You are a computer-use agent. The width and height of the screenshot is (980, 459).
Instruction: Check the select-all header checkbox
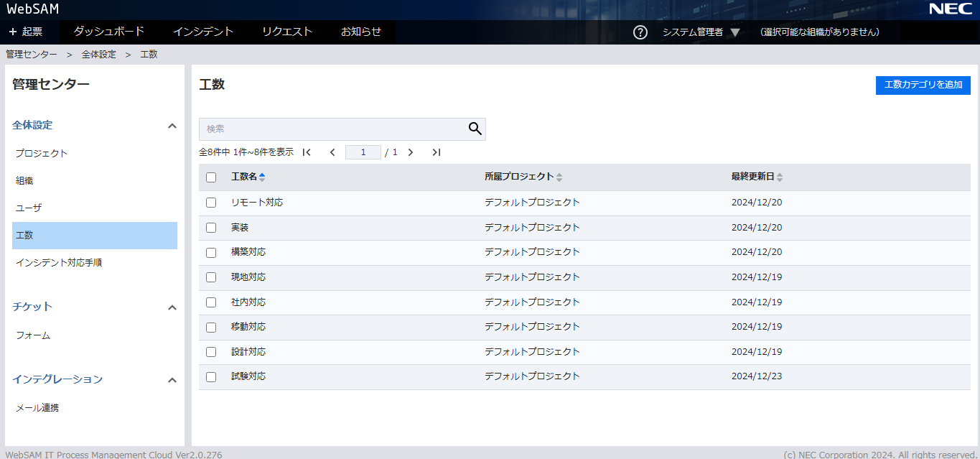tap(211, 177)
